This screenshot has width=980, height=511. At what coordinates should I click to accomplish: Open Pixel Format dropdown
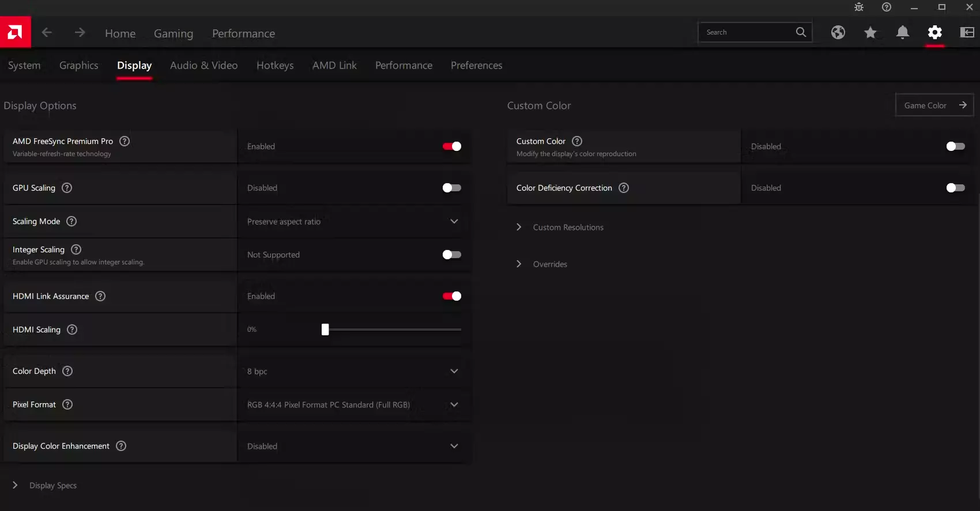coord(354,404)
